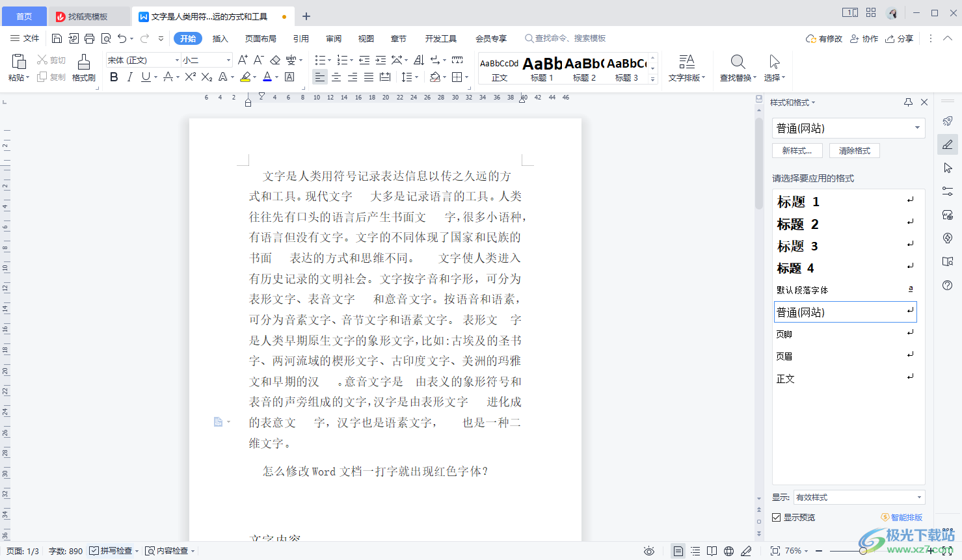Toggle Italic formatting
The width and height of the screenshot is (962, 560).
click(129, 77)
